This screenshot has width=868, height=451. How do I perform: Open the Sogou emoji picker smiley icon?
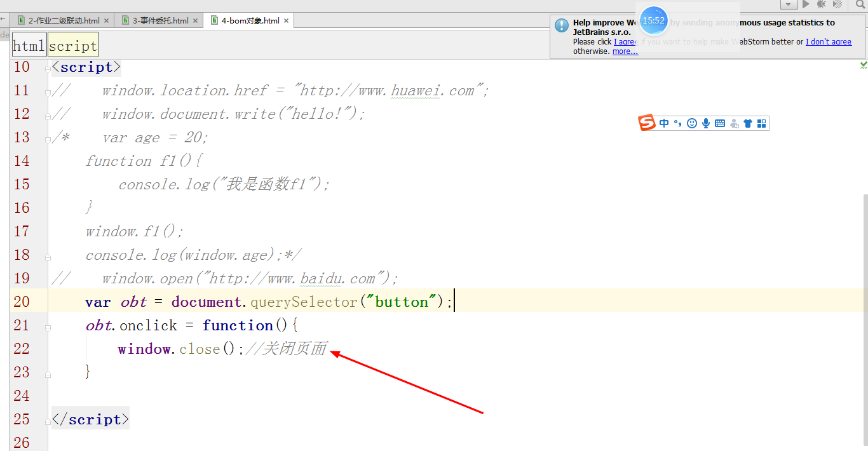click(x=692, y=123)
